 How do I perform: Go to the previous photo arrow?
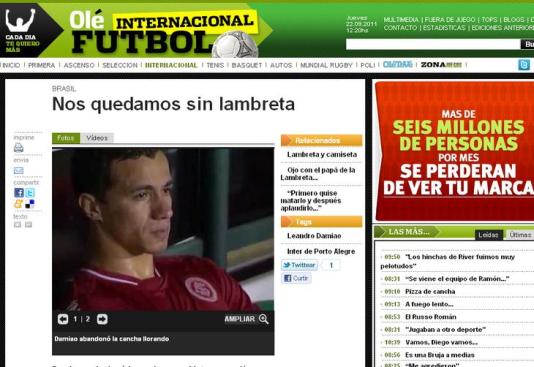click(x=63, y=319)
